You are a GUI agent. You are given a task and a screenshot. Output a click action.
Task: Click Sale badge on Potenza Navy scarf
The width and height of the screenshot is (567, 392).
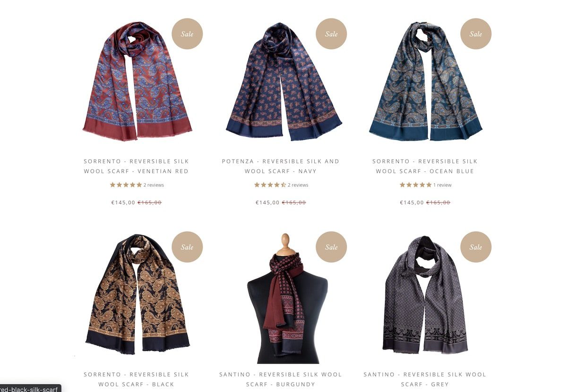(x=331, y=34)
